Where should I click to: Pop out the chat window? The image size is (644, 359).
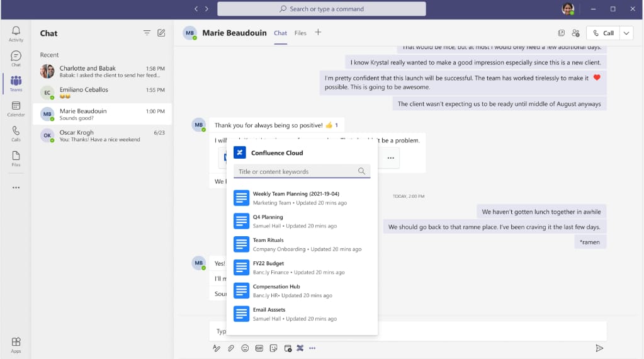(x=562, y=33)
